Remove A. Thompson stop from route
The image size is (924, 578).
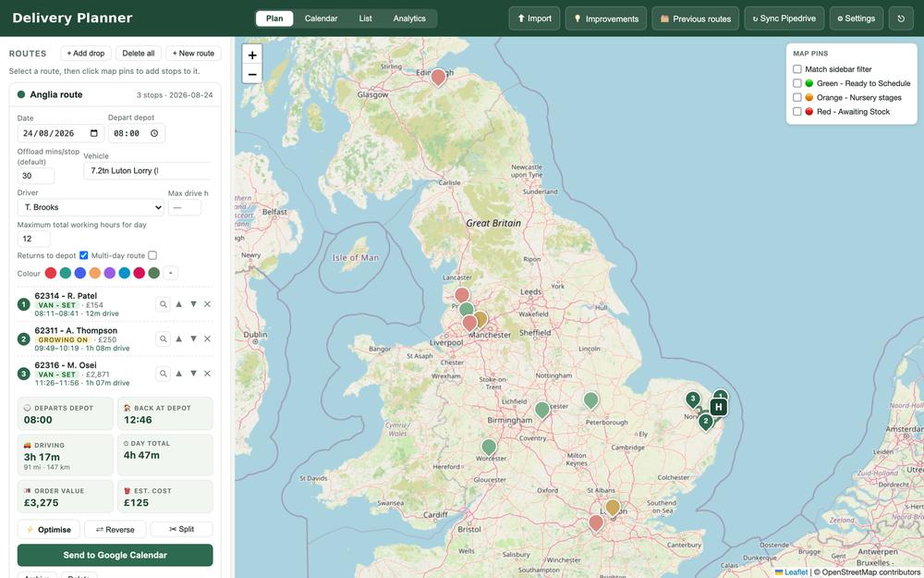tap(207, 339)
